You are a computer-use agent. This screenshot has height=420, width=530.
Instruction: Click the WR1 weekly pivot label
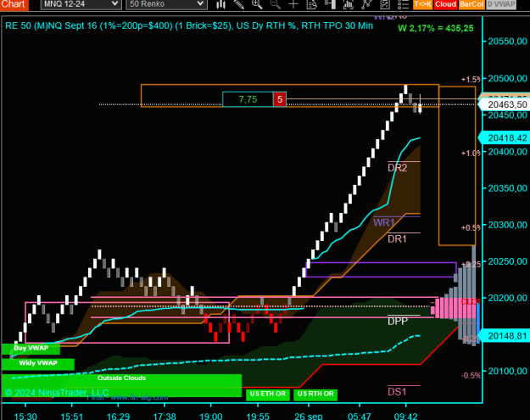coord(384,222)
